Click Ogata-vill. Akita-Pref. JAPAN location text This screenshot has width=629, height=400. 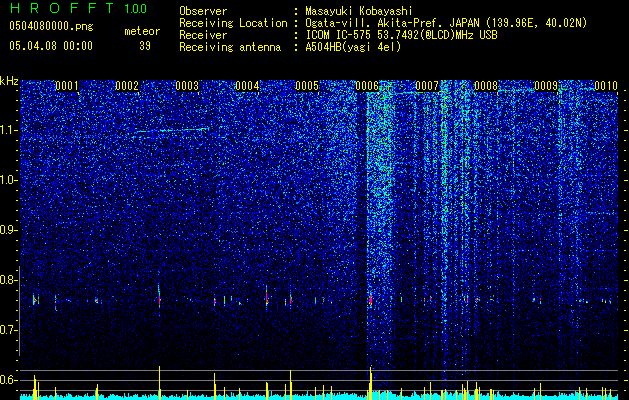click(x=446, y=23)
